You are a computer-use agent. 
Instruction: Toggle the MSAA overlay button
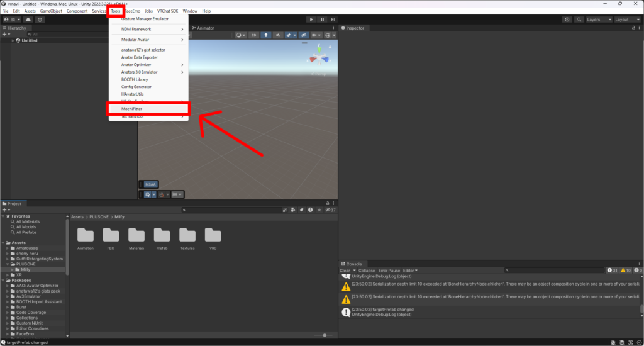(x=151, y=184)
